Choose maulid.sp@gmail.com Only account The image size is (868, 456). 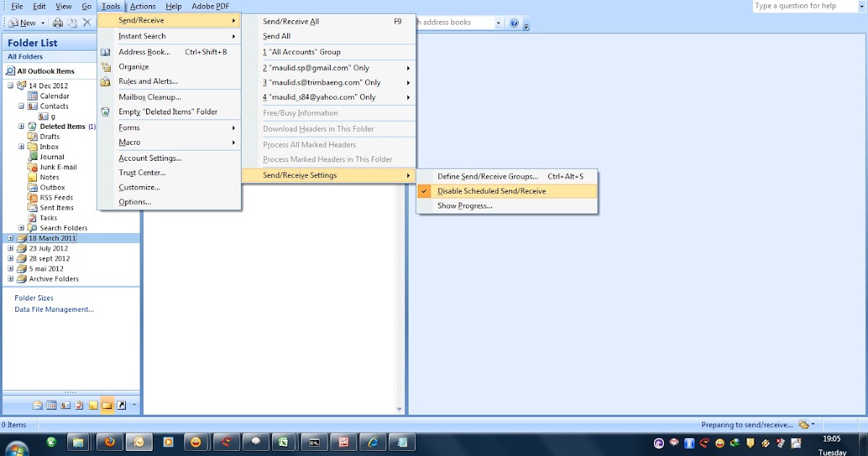tap(329, 68)
